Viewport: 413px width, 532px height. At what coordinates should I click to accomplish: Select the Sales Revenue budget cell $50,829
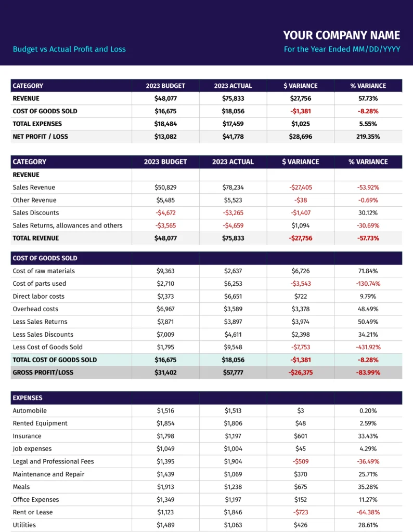(x=165, y=187)
